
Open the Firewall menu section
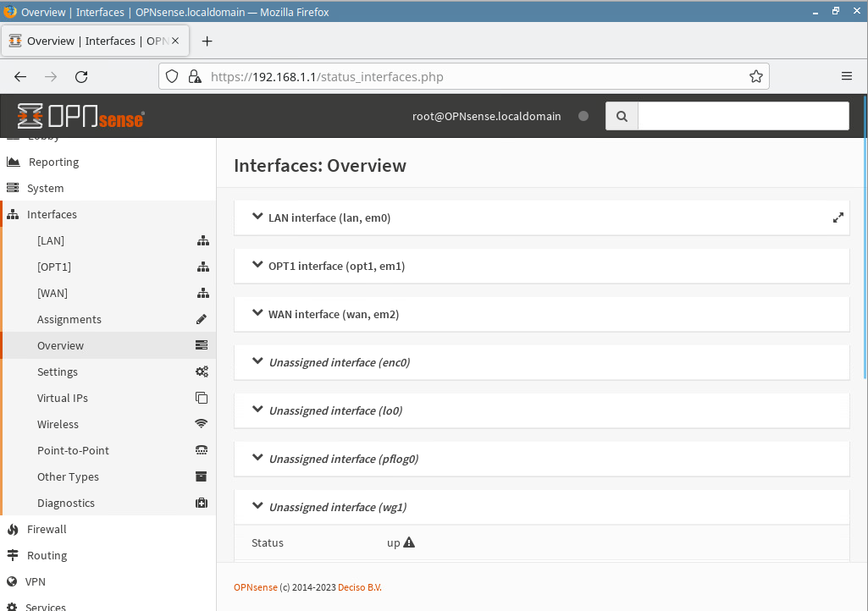click(47, 529)
